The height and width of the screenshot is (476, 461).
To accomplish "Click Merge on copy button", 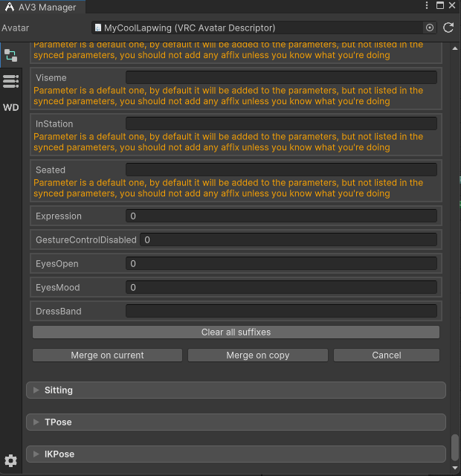I will tap(257, 356).
